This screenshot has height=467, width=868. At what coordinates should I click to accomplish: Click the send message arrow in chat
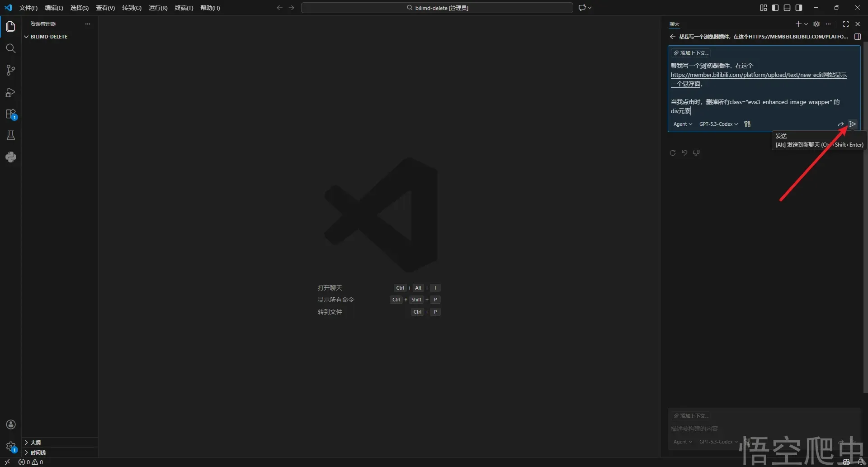852,124
